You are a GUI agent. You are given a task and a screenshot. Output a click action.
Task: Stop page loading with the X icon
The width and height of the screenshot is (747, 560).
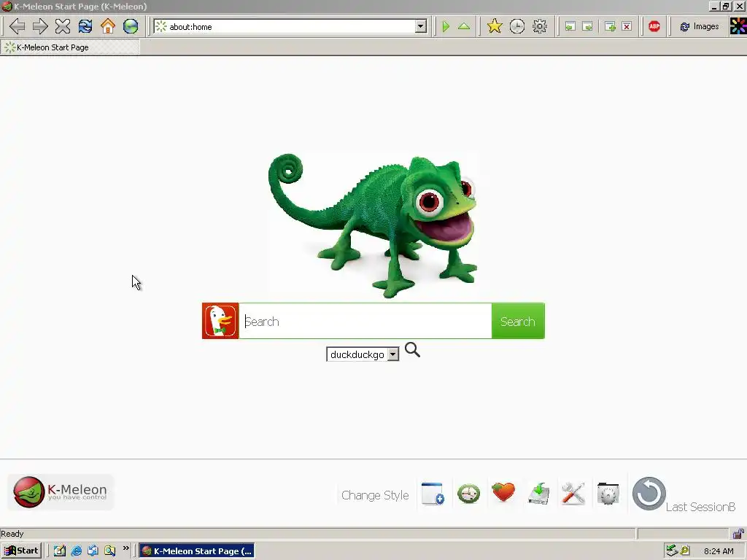[63, 26]
